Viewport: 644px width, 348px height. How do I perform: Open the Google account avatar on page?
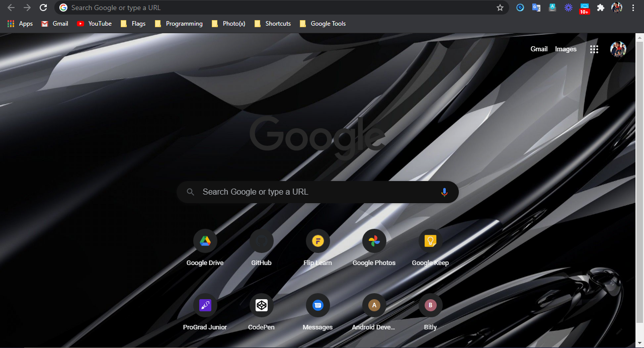click(618, 49)
